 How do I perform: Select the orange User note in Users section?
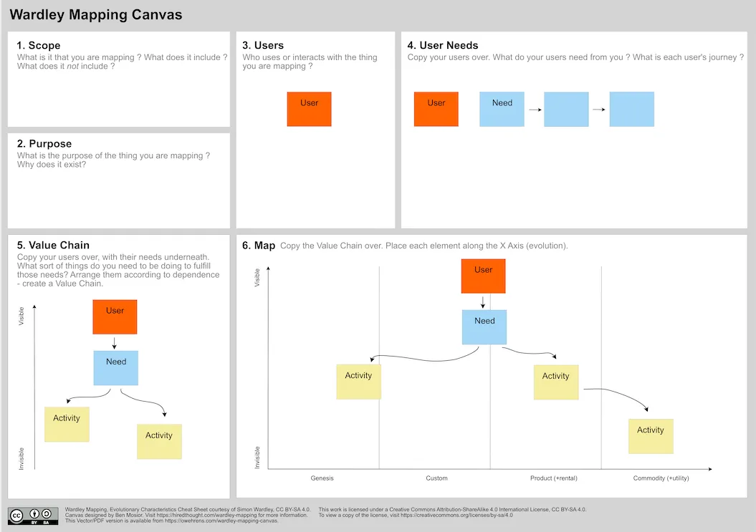coord(309,110)
